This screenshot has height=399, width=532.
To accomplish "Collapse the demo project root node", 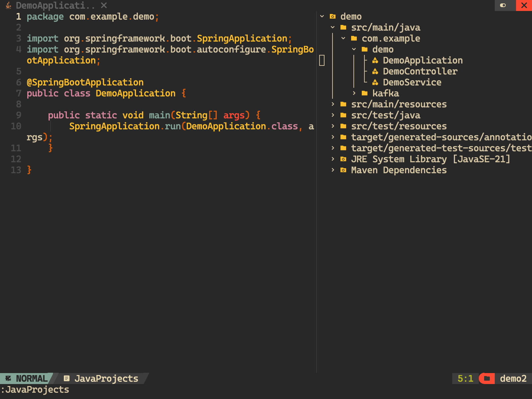I will click(x=322, y=16).
